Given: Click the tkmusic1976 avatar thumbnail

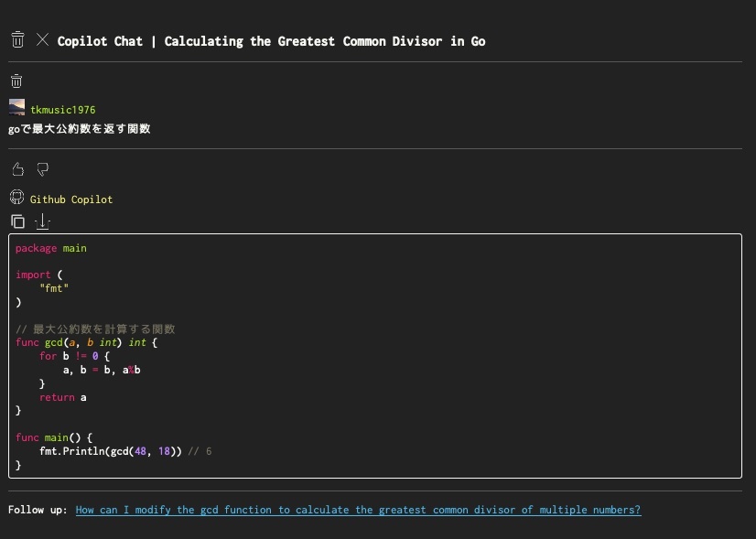Looking at the screenshot, I should point(16,107).
